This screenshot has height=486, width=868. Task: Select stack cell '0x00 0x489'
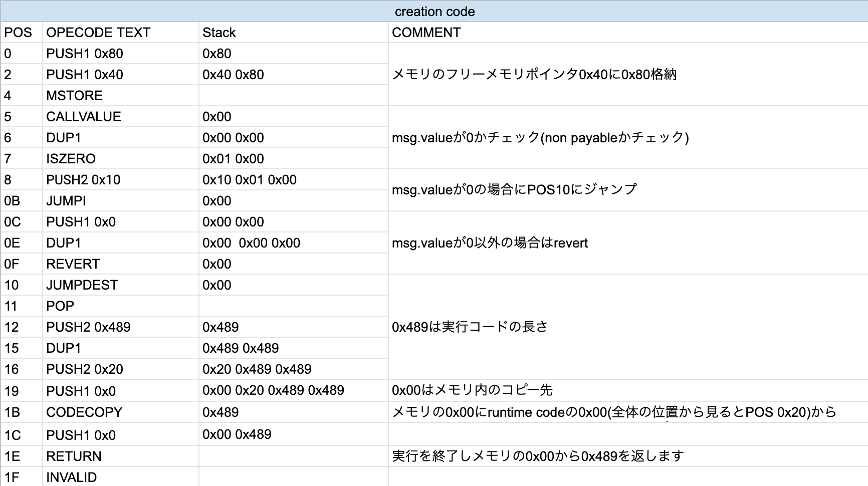293,434
